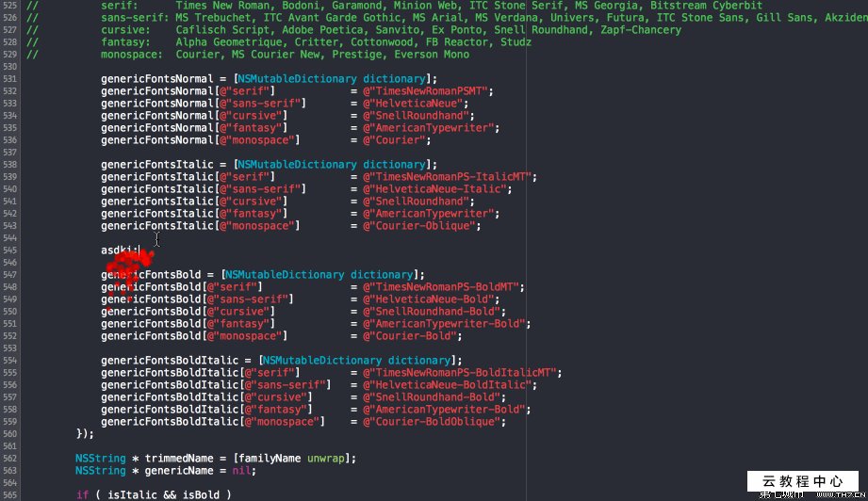
Task: Click the @"TimesNewRomanPS-ItalicMT" string
Action: (x=448, y=176)
